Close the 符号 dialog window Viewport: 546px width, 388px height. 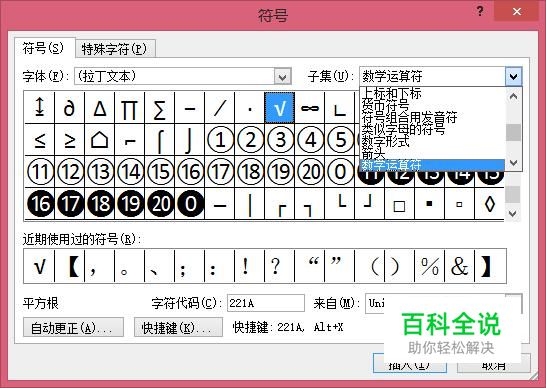coord(517,11)
